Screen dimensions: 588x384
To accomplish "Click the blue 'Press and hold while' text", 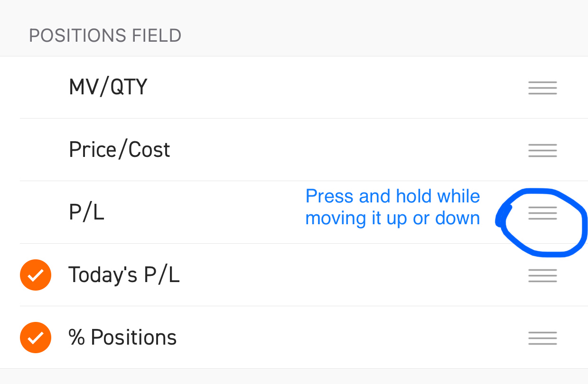I will click(x=393, y=196).
